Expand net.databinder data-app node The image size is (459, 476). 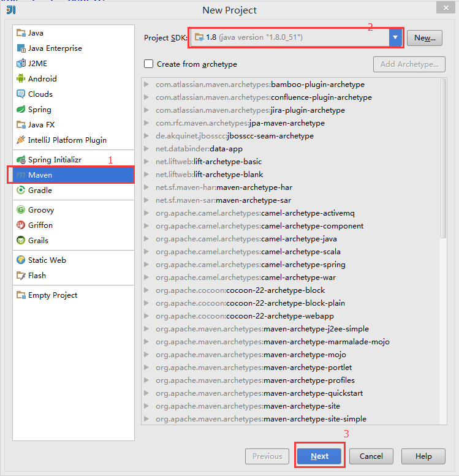[x=146, y=149]
